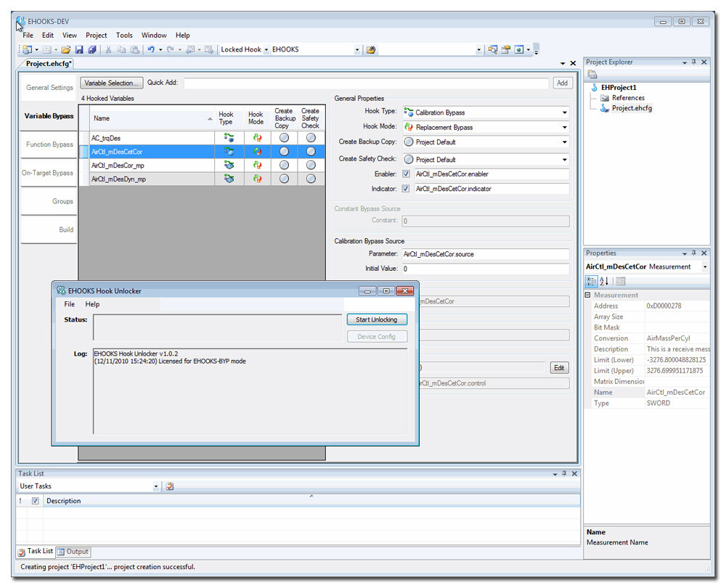Toggle Create Safety Check for AirCtl_mDesCor_mp
Image resolution: width=726 pixels, height=588 pixels.
[x=311, y=166]
